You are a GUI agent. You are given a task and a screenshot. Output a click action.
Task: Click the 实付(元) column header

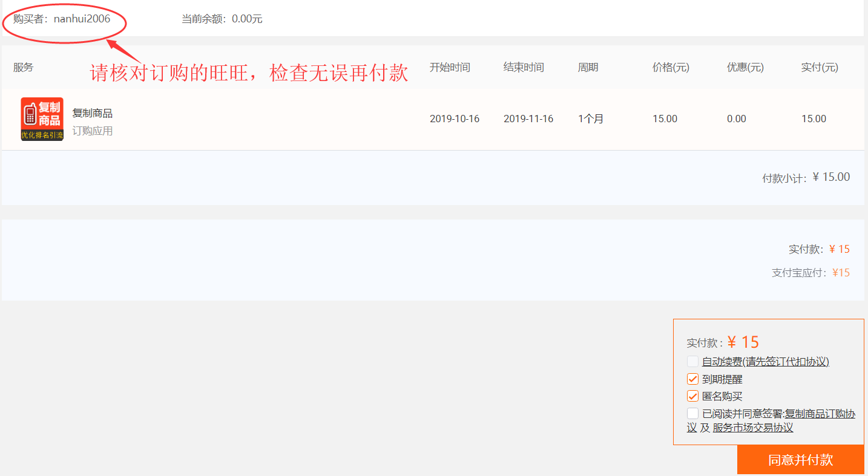(820, 67)
